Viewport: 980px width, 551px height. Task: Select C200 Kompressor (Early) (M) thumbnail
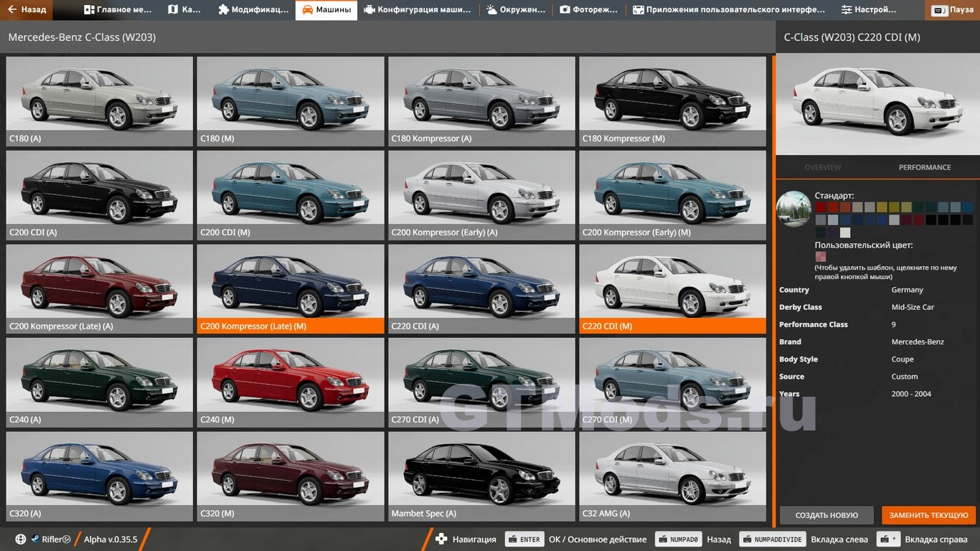click(x=673, y=195)
